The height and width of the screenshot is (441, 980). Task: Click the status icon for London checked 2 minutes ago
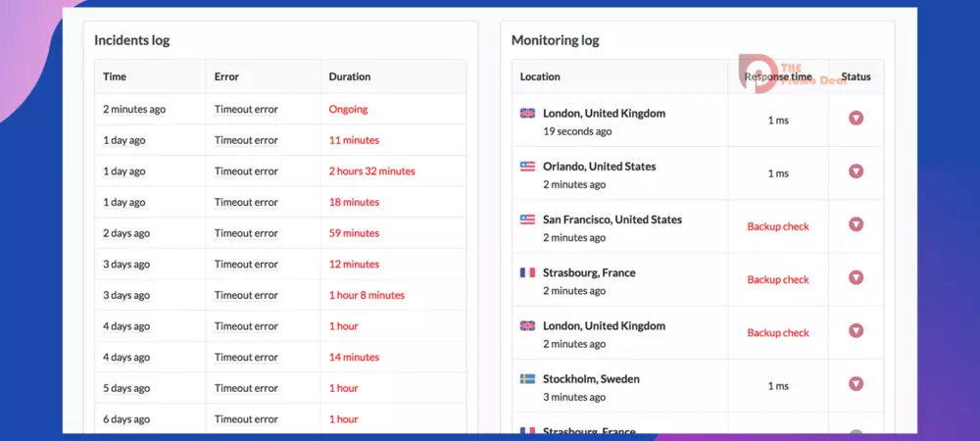[856, 330]
